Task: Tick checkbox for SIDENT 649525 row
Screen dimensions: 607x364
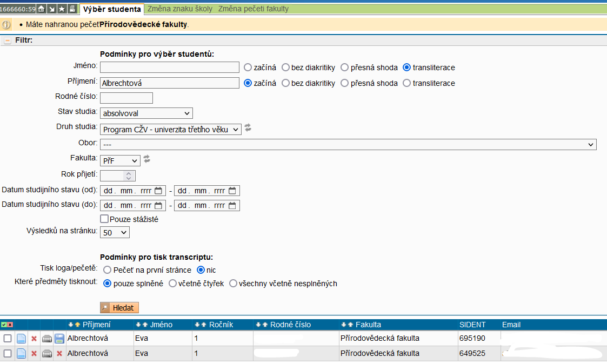Action: pyautogui.click(x=8, y=353)
